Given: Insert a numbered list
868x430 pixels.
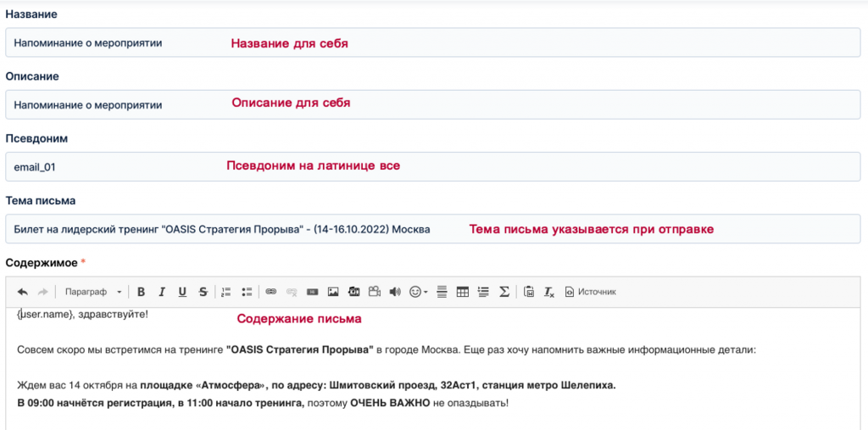Looking at the screenshot, I should [x=225, y=292].
